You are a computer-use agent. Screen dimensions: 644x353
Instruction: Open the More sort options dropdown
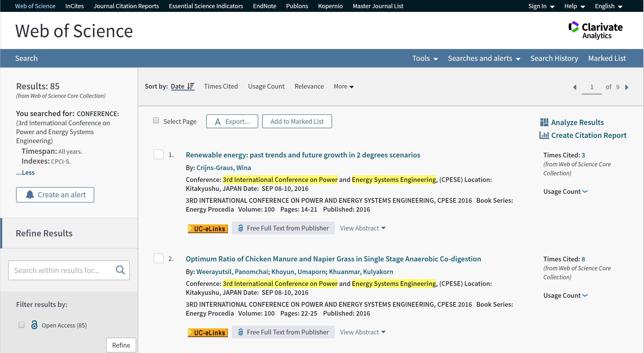344,86
